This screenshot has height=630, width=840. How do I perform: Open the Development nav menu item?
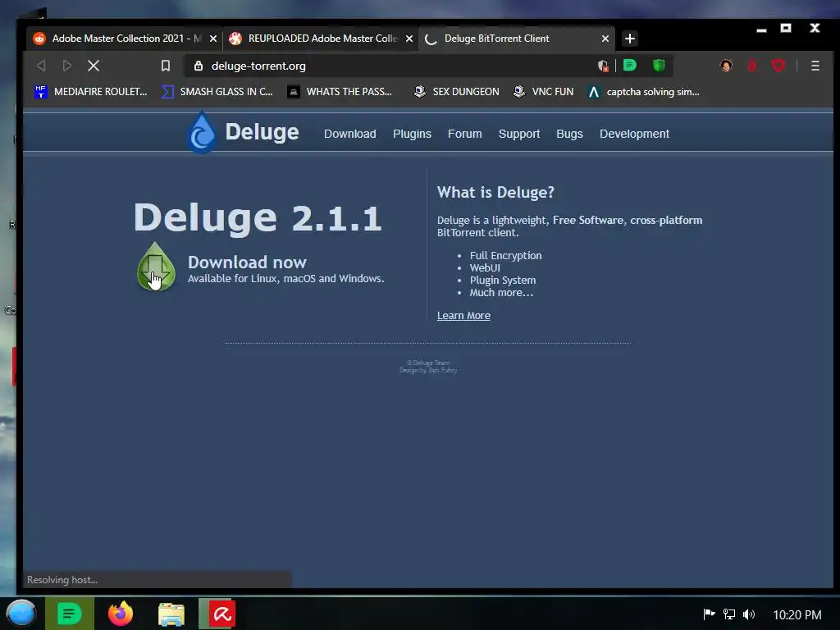pyautogui.click(x=634, y=134)
